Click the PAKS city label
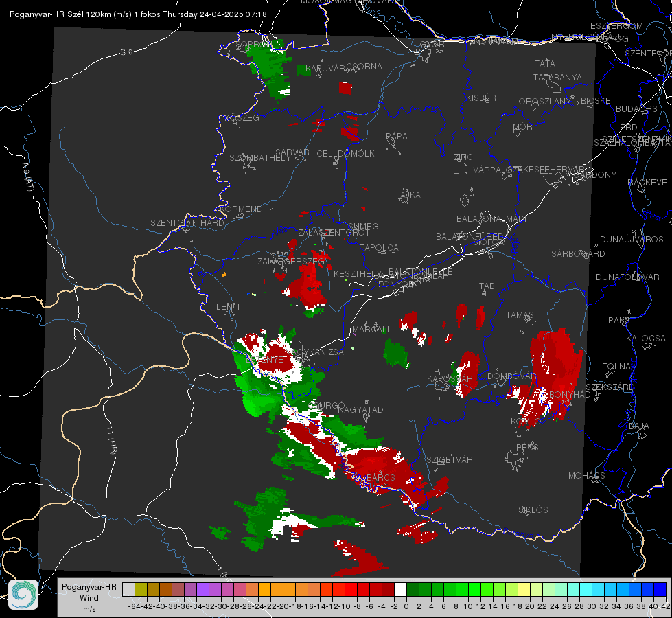 pyautogui.click(x=619, y=321)
